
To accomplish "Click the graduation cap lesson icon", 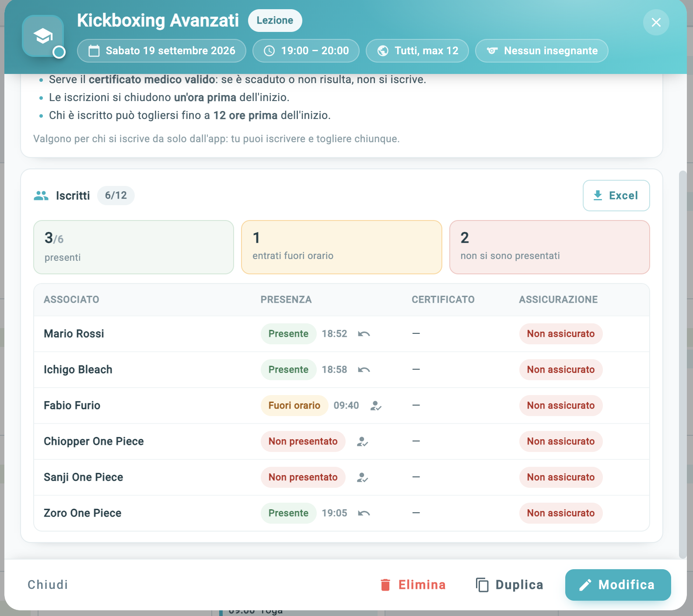I will pyautogui.click(x=43, y=36).
